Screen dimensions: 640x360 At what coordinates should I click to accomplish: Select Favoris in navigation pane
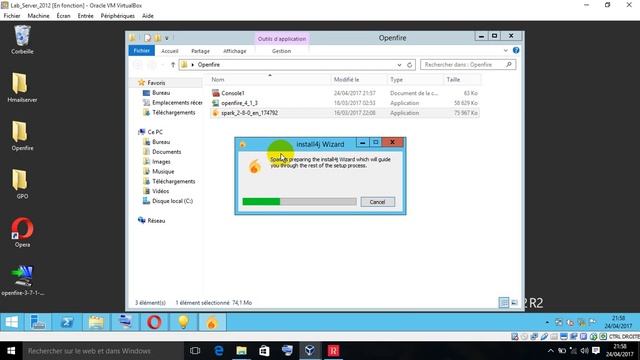pos(156,82)
